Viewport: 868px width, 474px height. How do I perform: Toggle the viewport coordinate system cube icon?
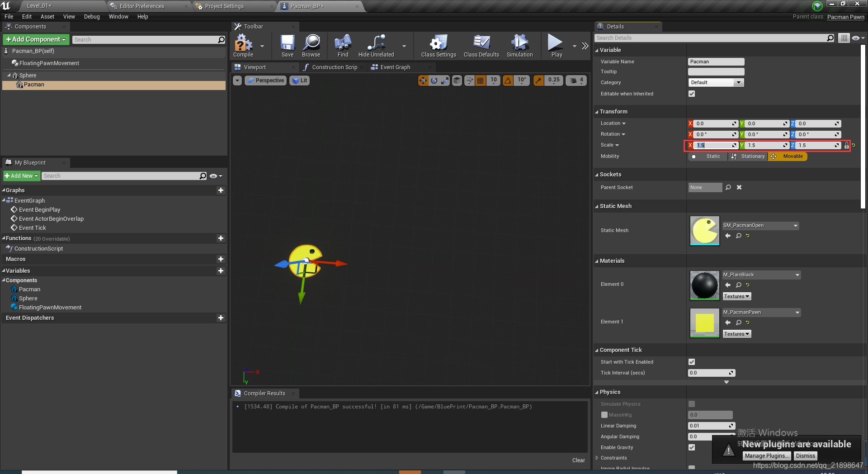point(457,81)
